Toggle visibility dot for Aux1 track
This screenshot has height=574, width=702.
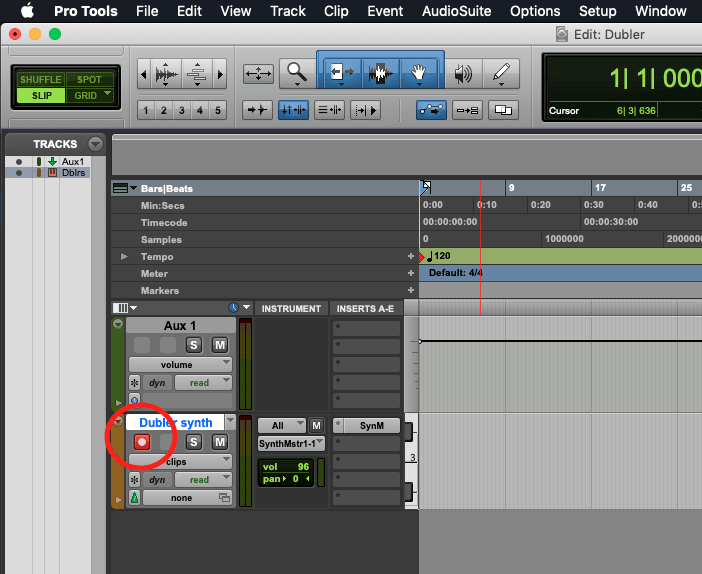pyautogui.click(x=19, y=162)
